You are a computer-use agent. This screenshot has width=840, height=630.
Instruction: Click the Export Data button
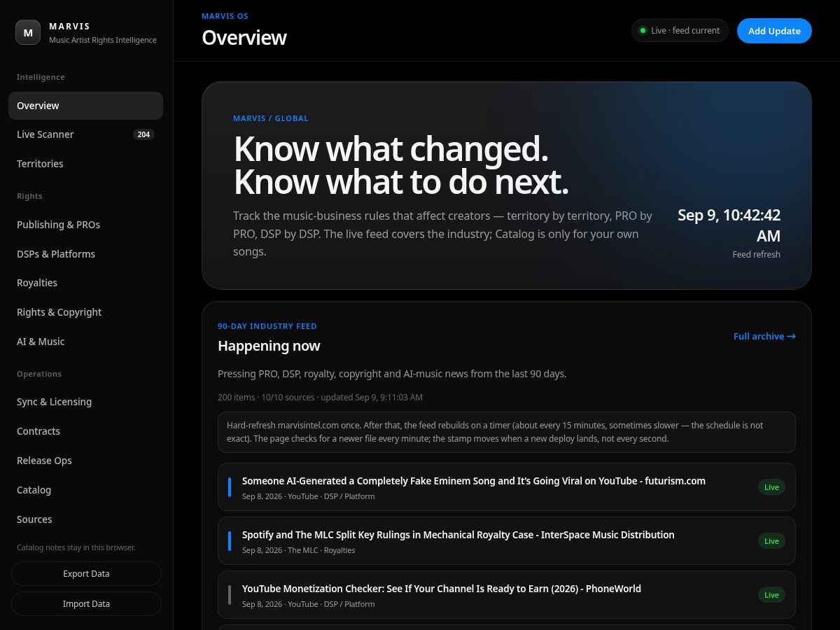[86, 574]
